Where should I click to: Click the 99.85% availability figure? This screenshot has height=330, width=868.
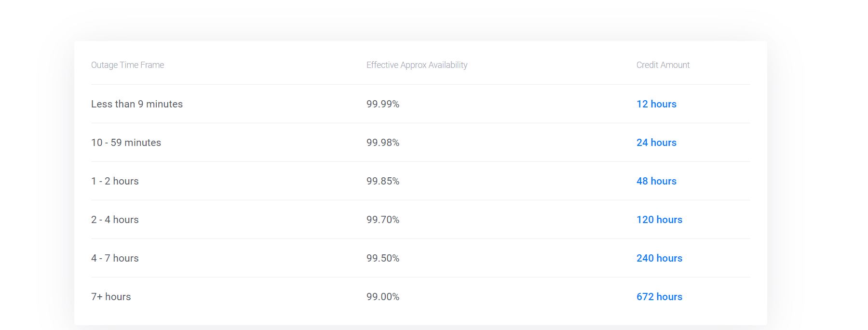pyautogui.click(x=383, y=181)
